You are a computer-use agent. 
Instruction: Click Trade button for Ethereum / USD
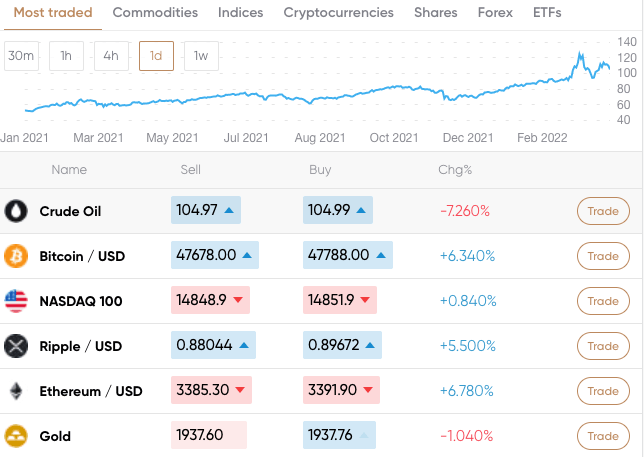click(x=603, y=391)
